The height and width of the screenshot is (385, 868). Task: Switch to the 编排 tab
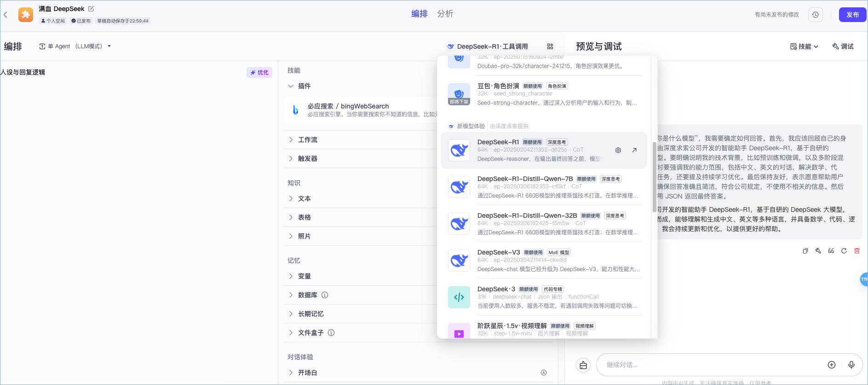pyautogui.click(x=420, y=14)
